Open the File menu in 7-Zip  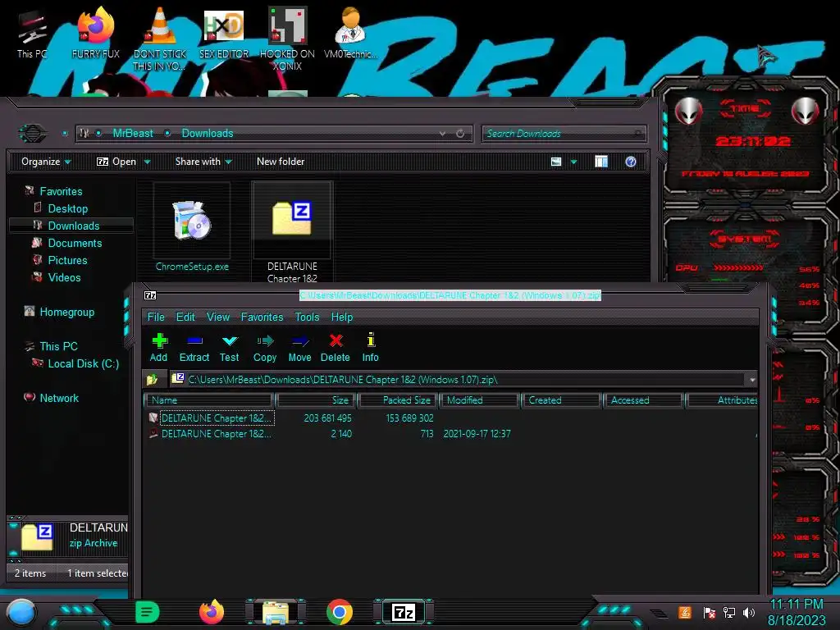pos(156,317)
